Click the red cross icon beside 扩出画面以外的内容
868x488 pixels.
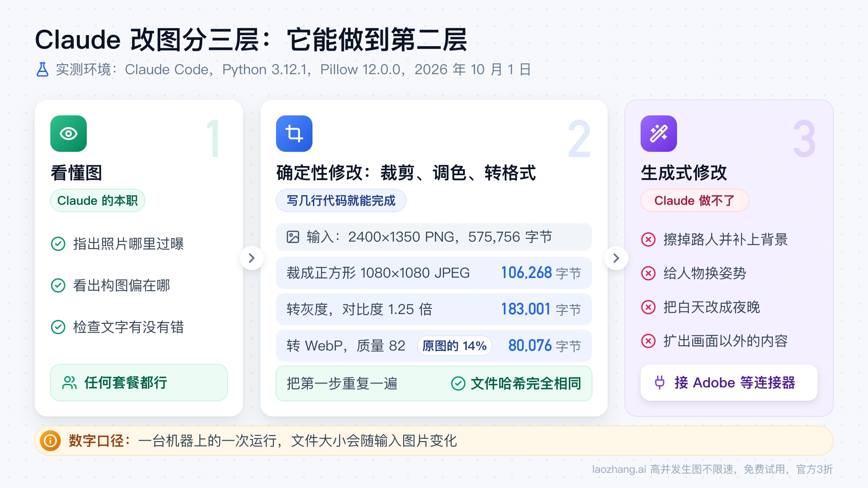(x=648, y=341)
